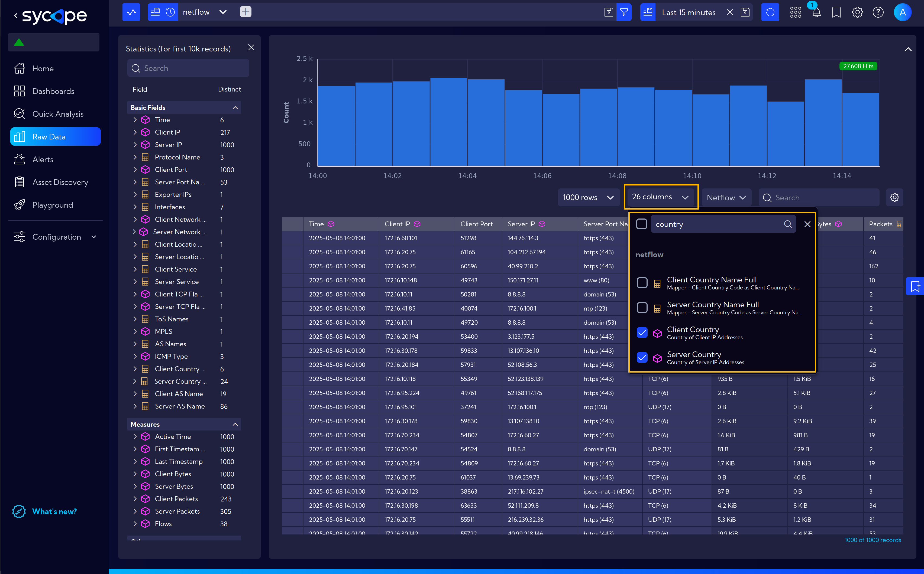Open settings gear in top bar

click(858, 12)
